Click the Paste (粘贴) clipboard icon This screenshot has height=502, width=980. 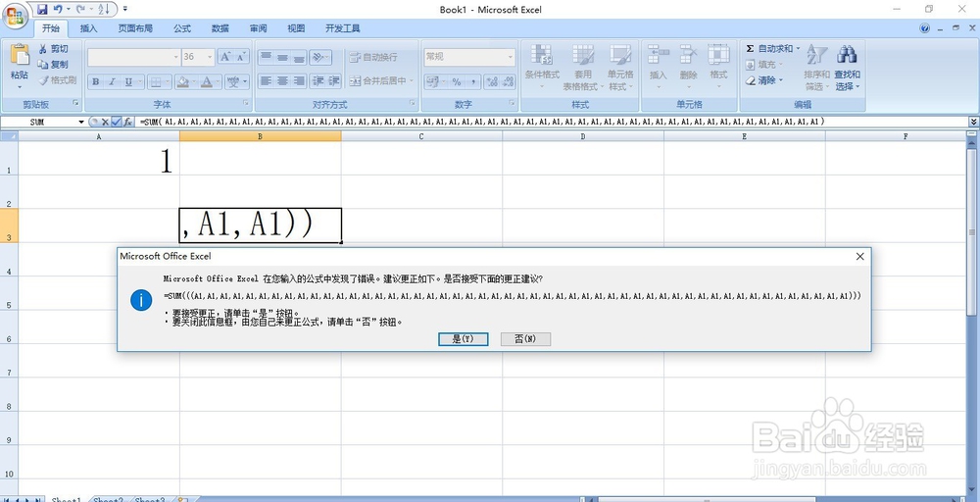20,55
